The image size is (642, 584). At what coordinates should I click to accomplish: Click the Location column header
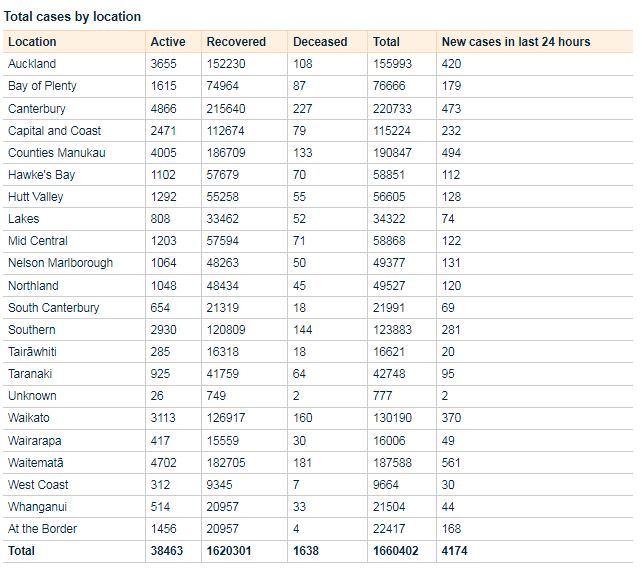pos(32,42)
